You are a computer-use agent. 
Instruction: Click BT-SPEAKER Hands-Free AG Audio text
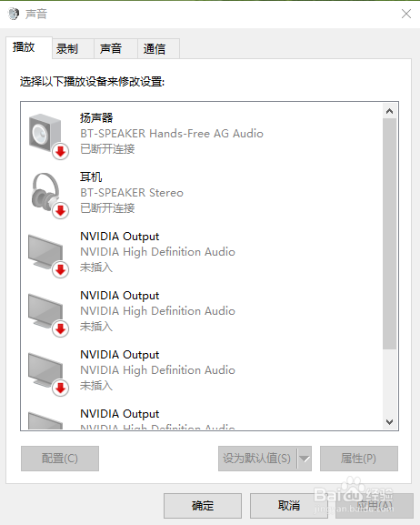pyautogui.click(x=172, y=134)
